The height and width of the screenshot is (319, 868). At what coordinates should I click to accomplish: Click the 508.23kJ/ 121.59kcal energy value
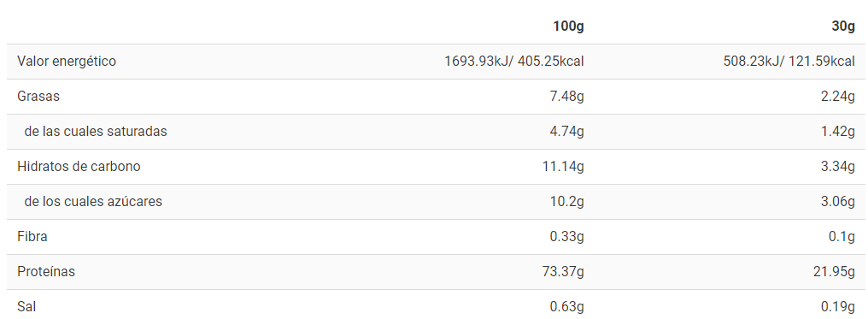coord(789,62)
